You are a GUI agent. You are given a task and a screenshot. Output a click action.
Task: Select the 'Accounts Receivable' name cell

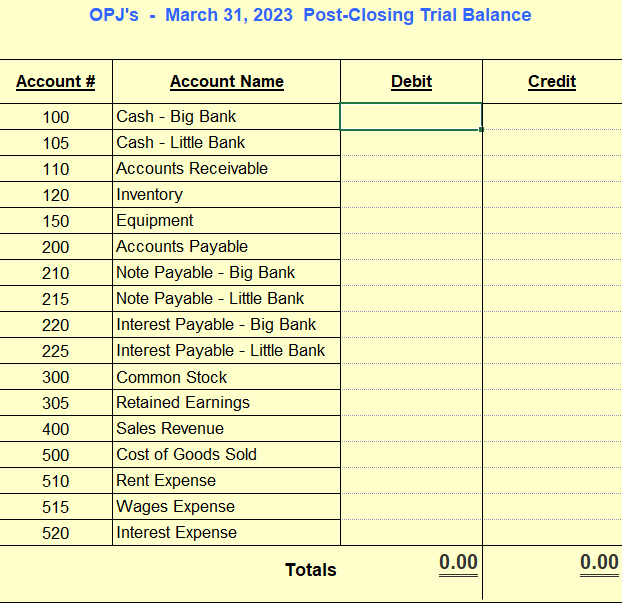coord(226,169)
